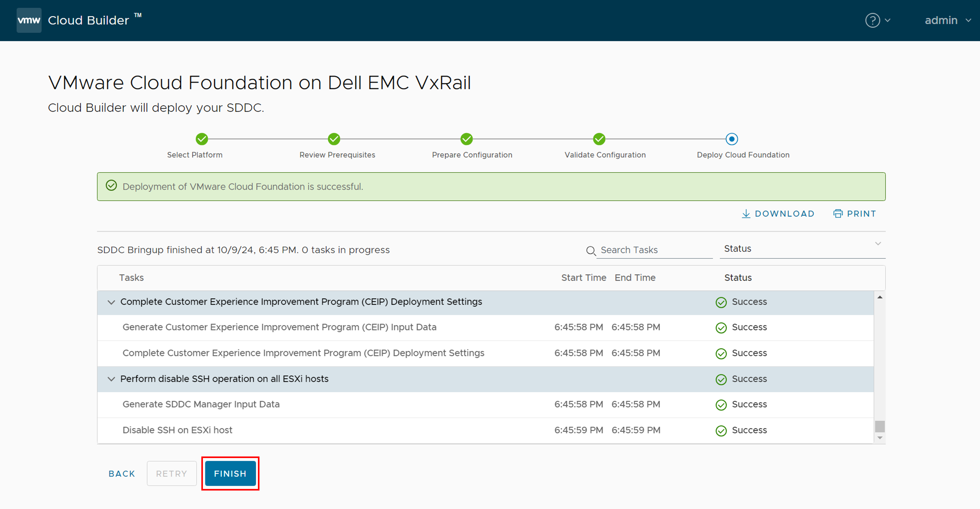Click the task list scrollbar up arrow
The height and width of the screenshot is (509, 980).
[880, 297]
